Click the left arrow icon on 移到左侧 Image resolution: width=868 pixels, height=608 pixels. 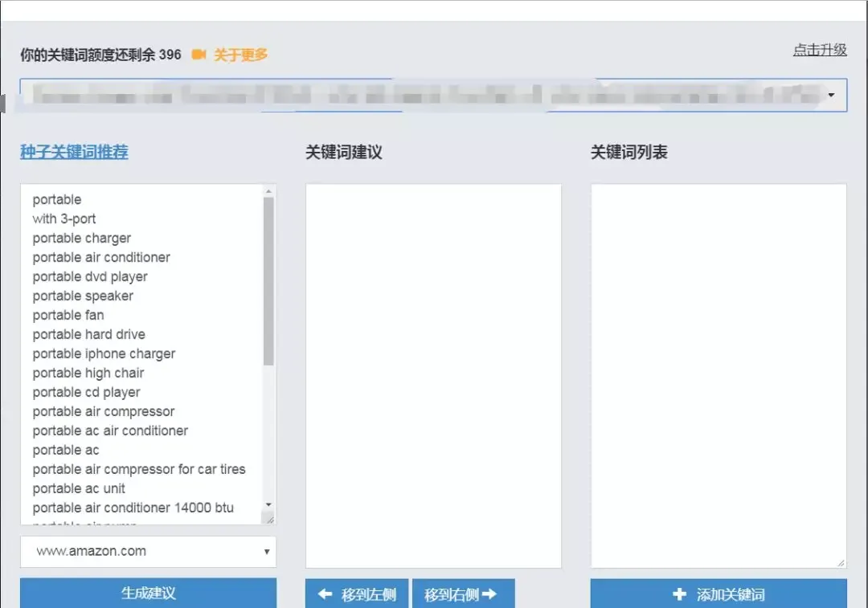(325, 594)
